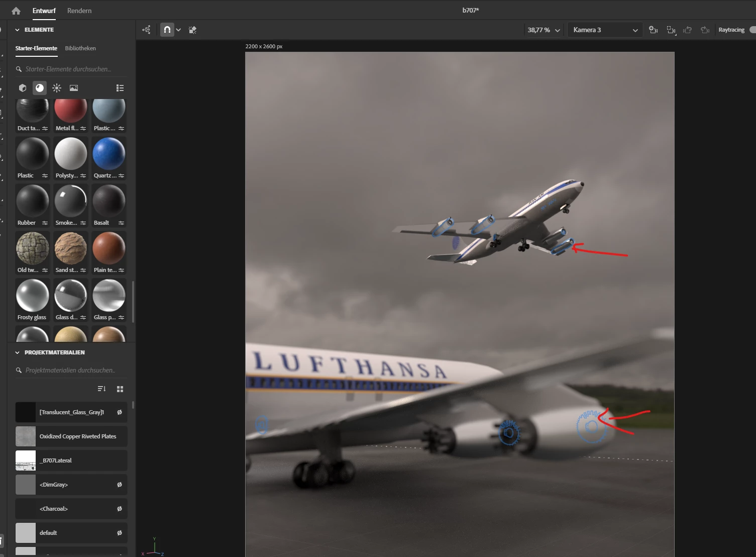Select the <Charcoal> project material

(x=71, y=509)
